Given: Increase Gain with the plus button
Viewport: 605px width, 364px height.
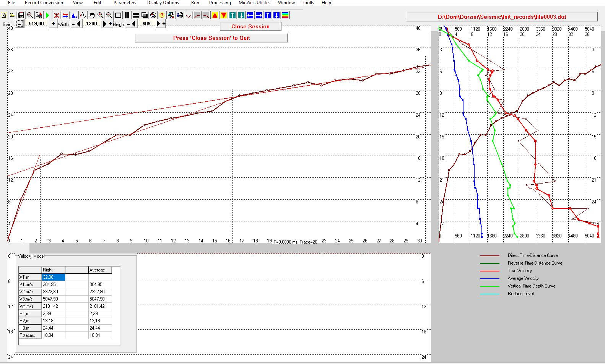Looking at the screenshot, I should pos(53,24).
